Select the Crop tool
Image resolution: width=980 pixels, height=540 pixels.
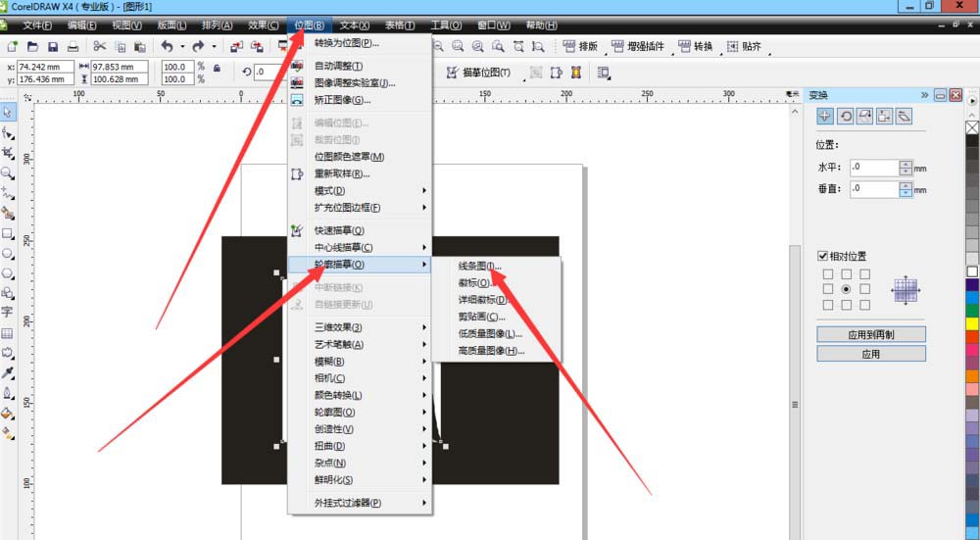(x=8, y=153)
